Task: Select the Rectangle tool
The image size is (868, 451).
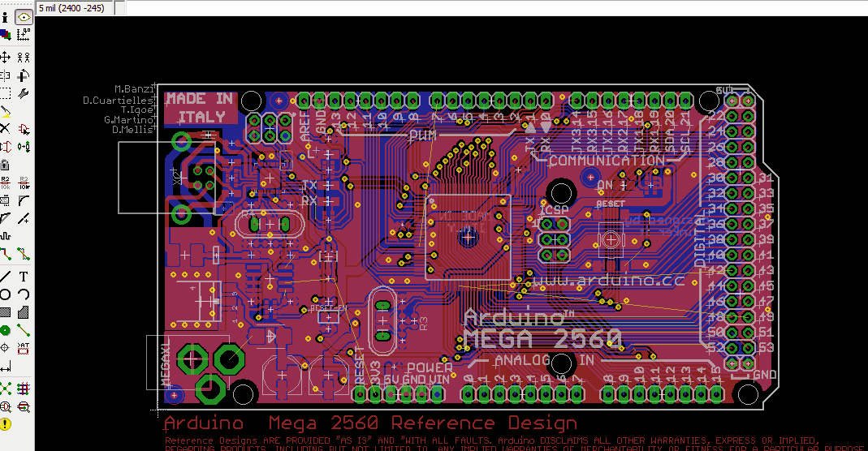Action: (5, 312)
